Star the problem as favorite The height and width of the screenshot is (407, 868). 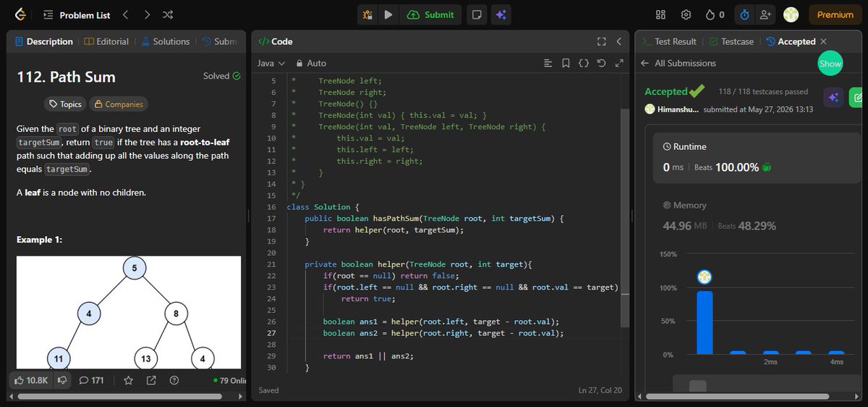tap(128, 380)
